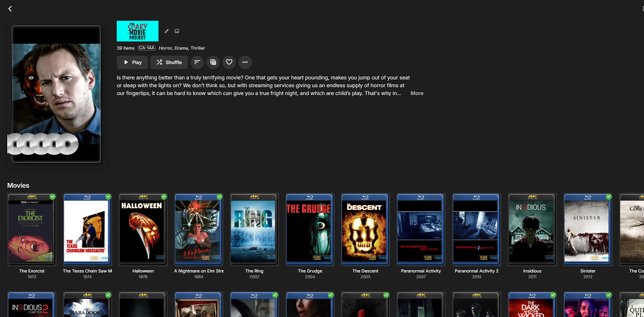The width and height of the screenshot is (644, 317).
Task: Click the Paranormal Activity title link
Action: coord(421,271)
